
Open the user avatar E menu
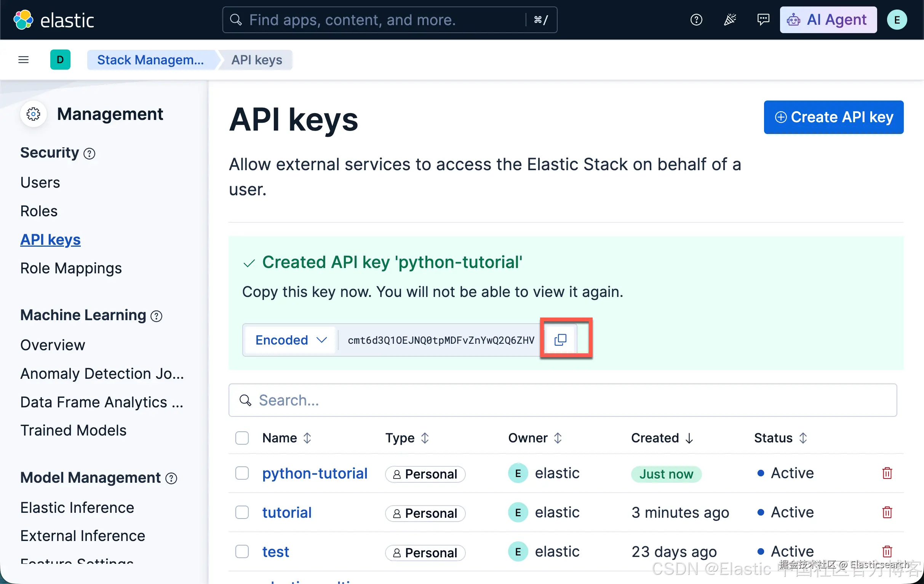(x=897, y=19)
